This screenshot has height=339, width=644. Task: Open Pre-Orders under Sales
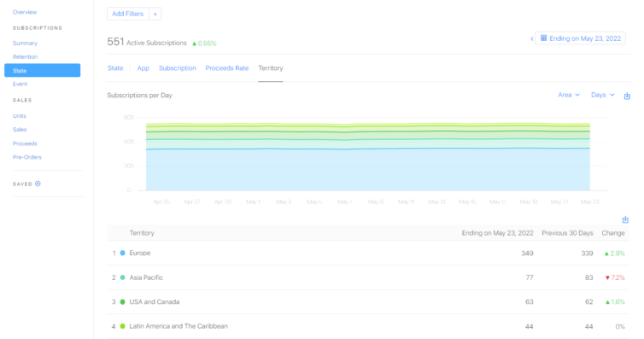point(27,157)
